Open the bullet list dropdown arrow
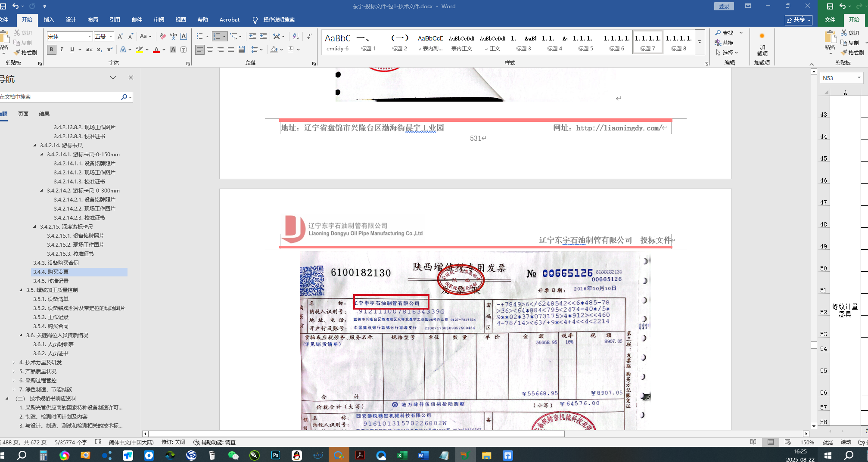Screen dimensions: 868x462 coord(207,37)
